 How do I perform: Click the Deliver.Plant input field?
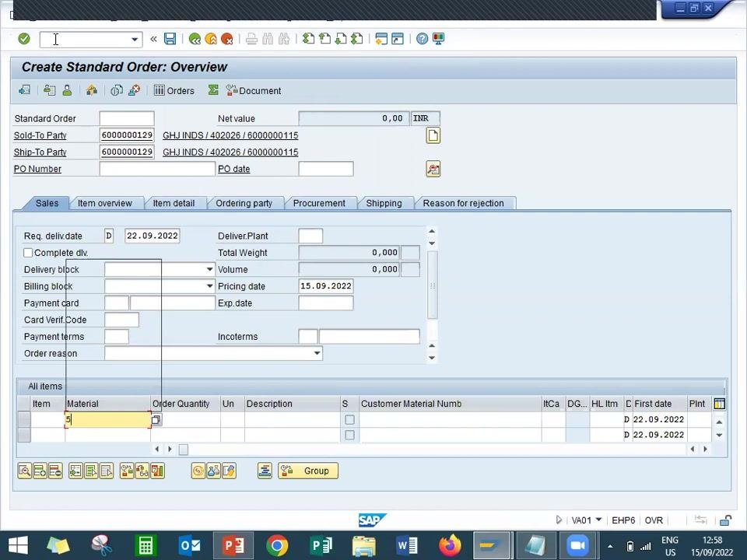[x=310, y=236]
